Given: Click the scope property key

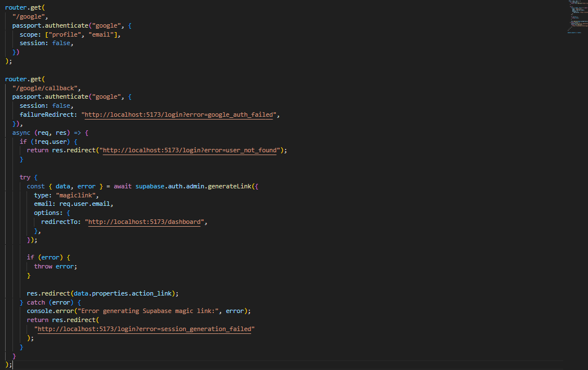Looking at the screenshot, I should (29, 34).
